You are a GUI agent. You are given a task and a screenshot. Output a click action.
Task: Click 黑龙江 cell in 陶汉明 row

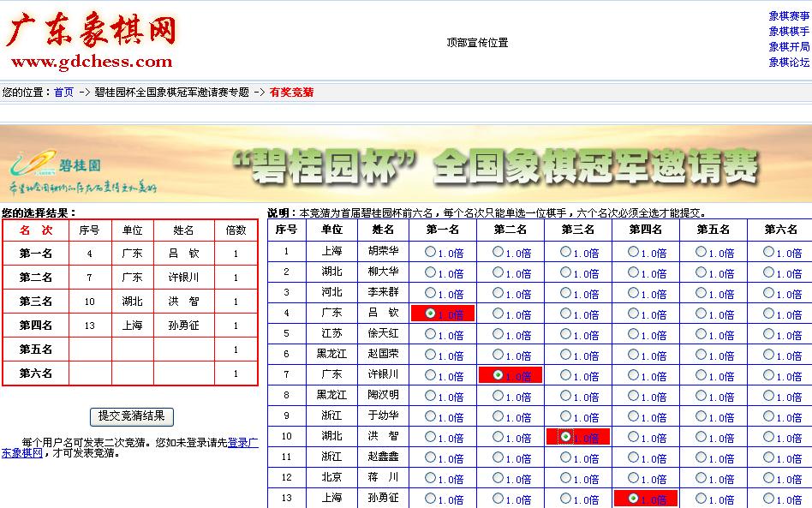click(332, 395)
